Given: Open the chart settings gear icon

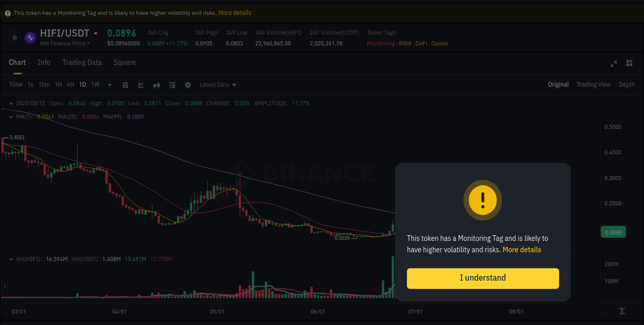Looking at the screenshot, I should [188, 85].
